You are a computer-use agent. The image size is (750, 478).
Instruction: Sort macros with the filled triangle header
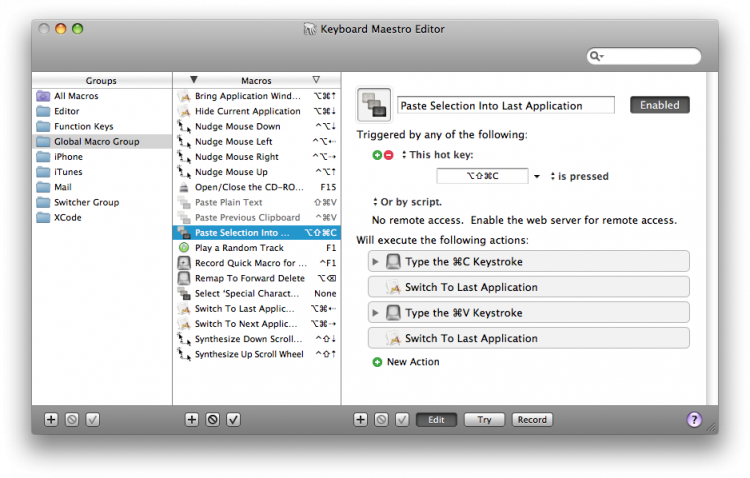194,79
